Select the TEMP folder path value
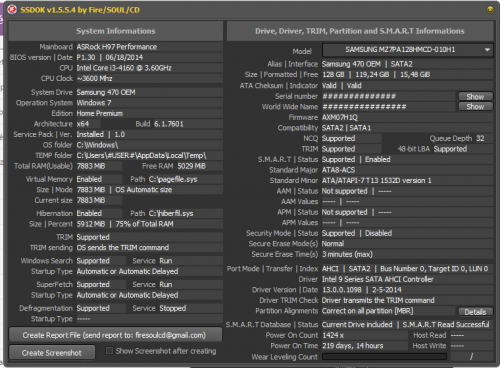This screenshot has height=368, width=500. coord(141,156)
